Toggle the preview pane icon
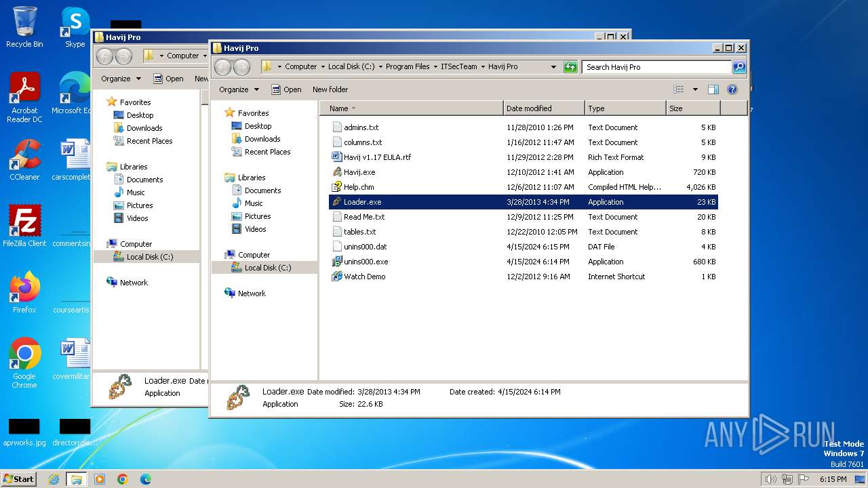 (x=713, y=89)
